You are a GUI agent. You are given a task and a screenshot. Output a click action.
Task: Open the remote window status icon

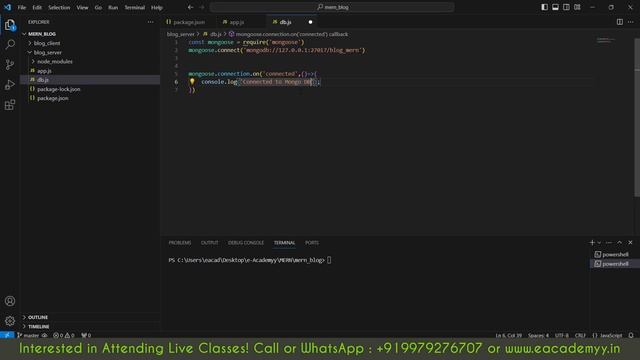[x=7, y=335]
